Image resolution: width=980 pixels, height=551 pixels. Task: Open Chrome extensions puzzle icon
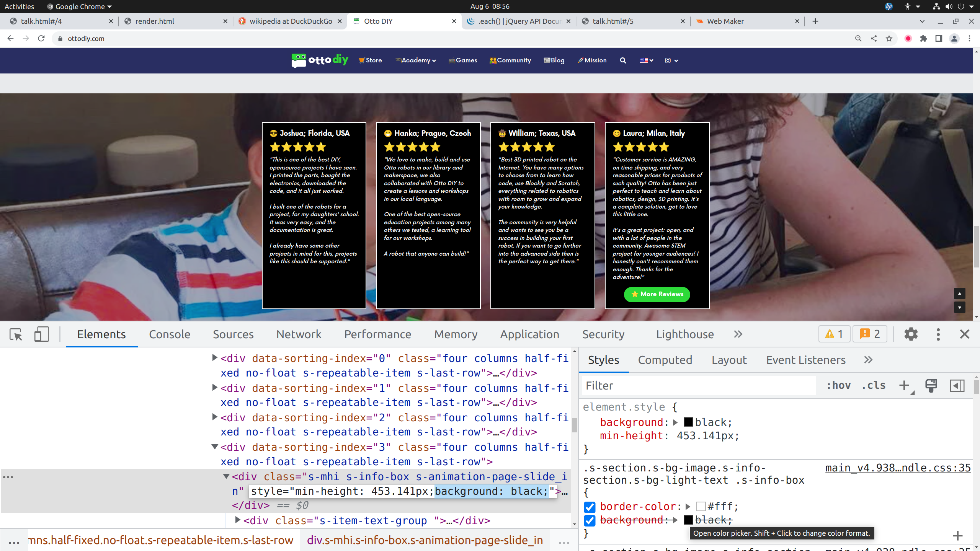[x=924, y=39]
